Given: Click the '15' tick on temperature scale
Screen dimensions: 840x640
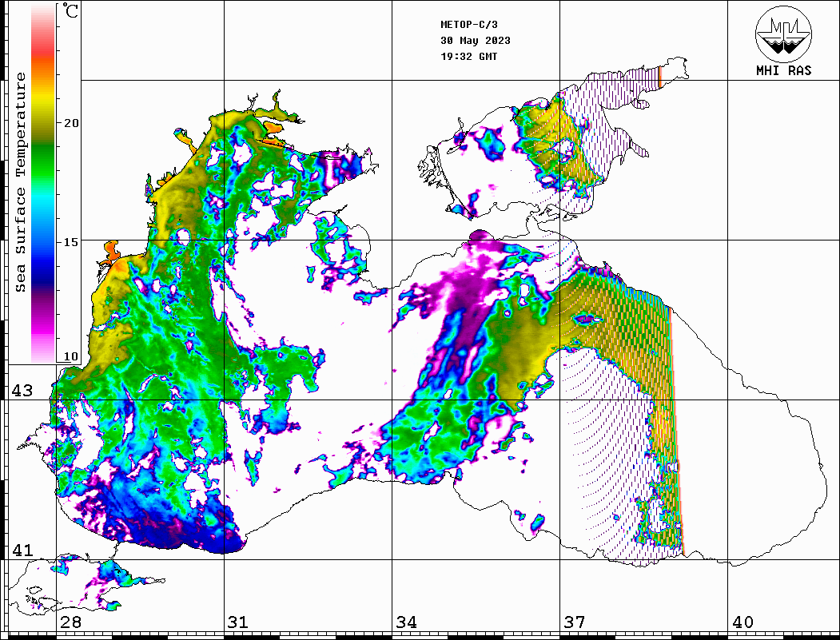Looking at the screenshot, I should point(70,242).
